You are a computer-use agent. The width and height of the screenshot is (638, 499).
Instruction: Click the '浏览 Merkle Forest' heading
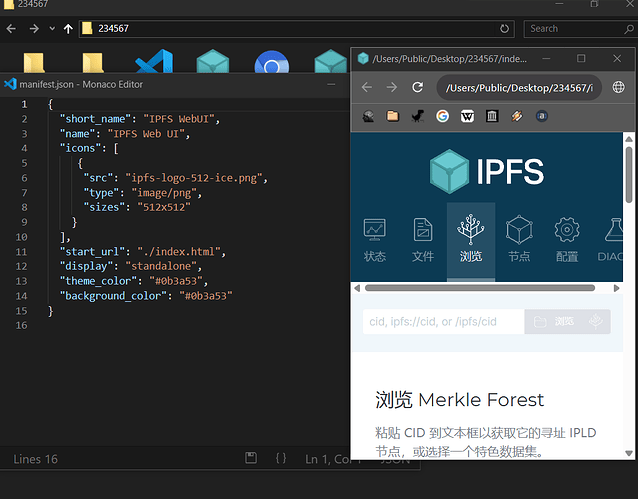click(459, 400)
